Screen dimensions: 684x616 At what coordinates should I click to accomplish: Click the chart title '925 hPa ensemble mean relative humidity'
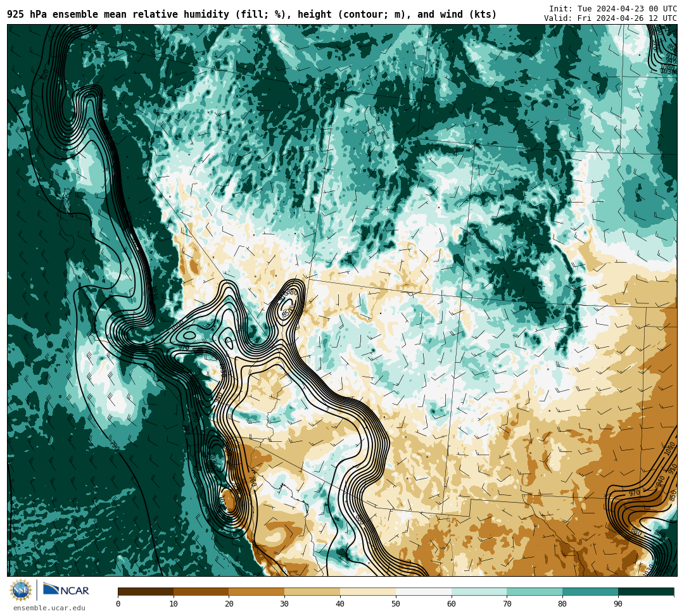click(x=118, y=15)
